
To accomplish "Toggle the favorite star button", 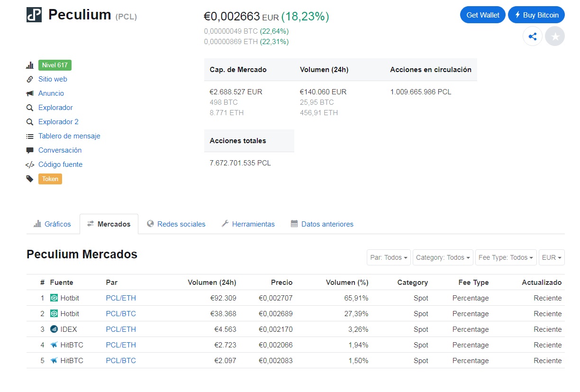I will point(554,36).
